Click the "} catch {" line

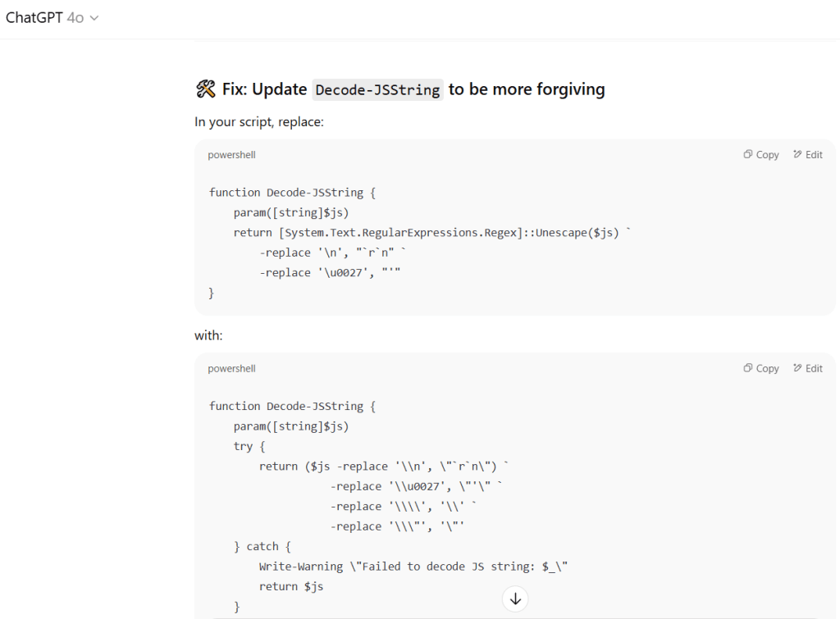pos(262,547)
